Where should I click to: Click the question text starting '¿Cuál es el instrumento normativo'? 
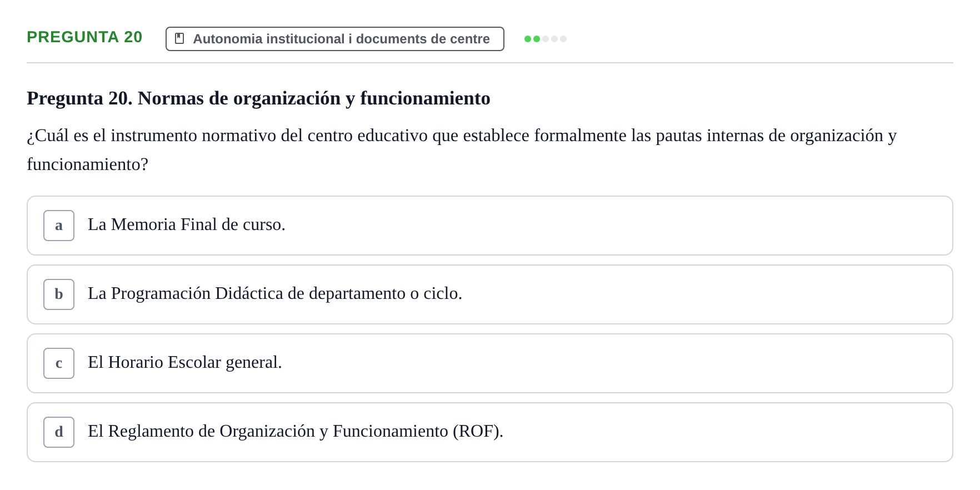pos(462,150)
